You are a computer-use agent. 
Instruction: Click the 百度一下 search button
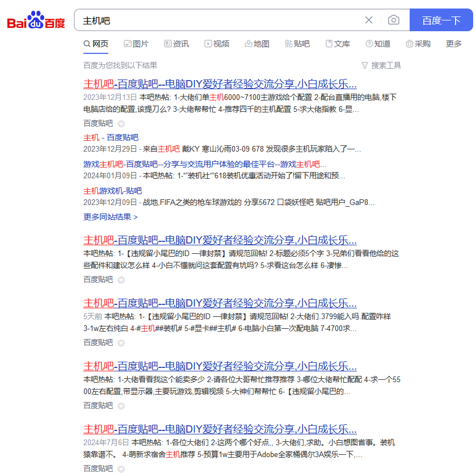pyautogui.click(x=441, y=20)
